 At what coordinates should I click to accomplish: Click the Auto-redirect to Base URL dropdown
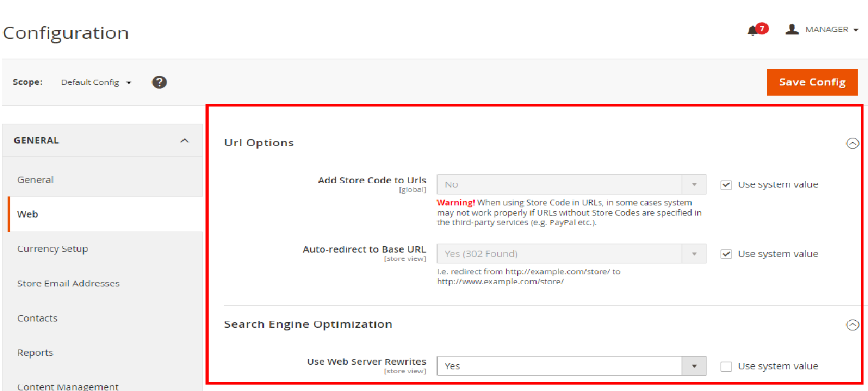tap(571, 254)
